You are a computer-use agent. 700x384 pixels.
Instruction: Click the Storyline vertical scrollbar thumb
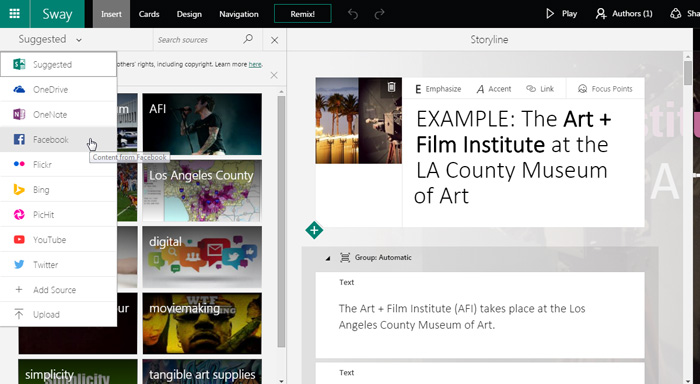tap(688, 72)
